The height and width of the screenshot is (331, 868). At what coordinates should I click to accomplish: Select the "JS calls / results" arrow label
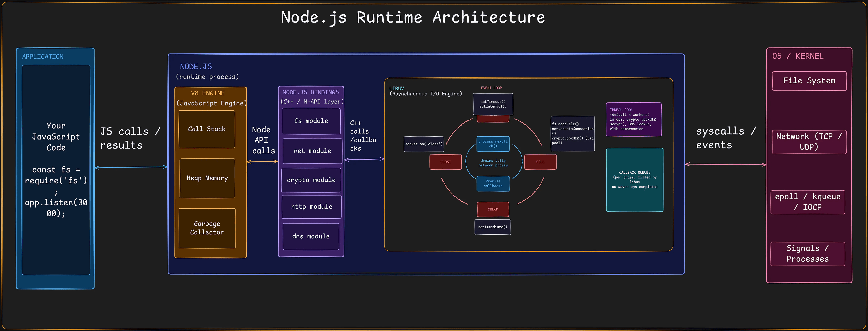[x=130, y=138]
